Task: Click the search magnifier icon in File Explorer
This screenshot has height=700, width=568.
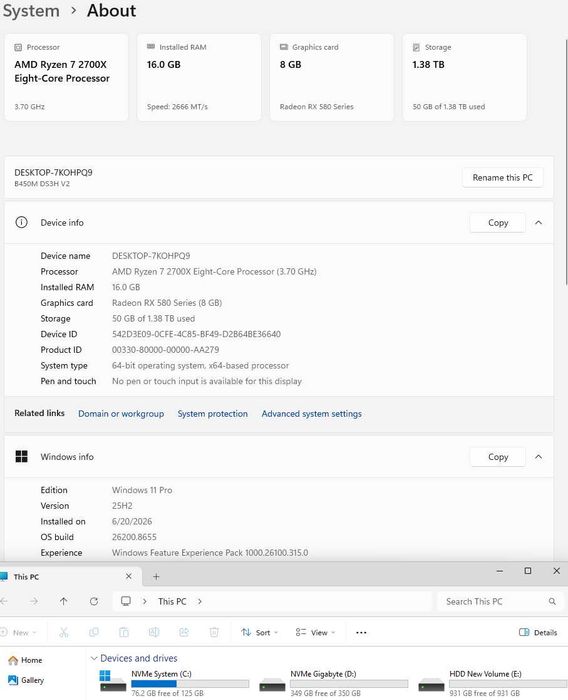Action: point(552,602)
